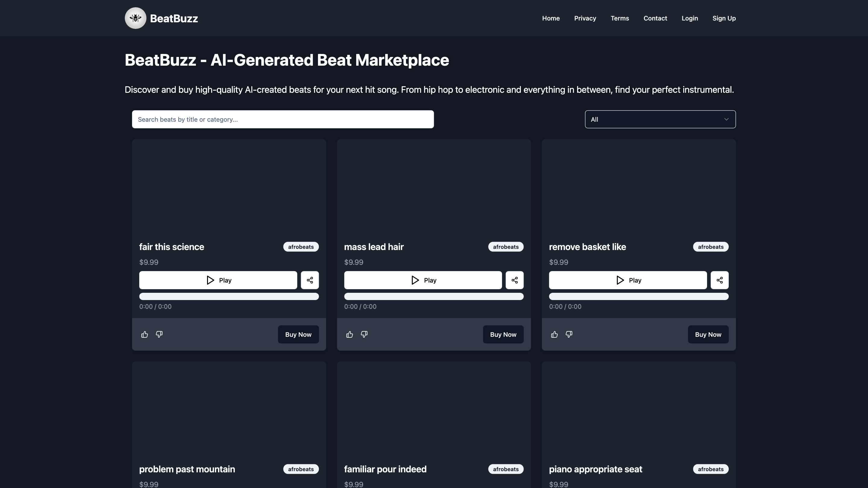
Task: Play the beat 'fair this science'
Action: pyautogui.click(x=218, y=280)
